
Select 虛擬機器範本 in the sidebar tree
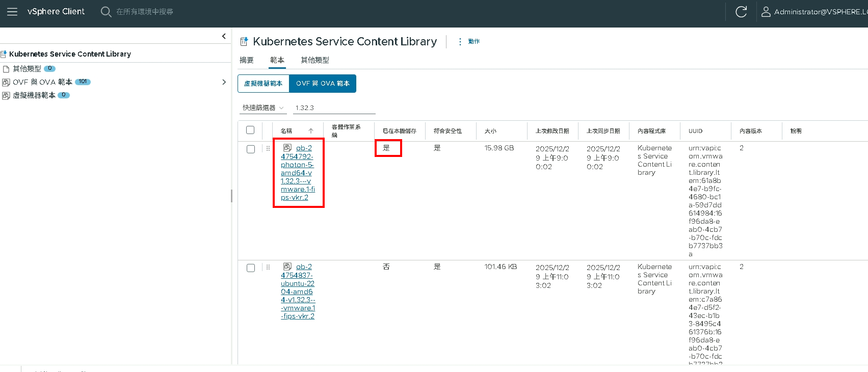pos(34,95)
